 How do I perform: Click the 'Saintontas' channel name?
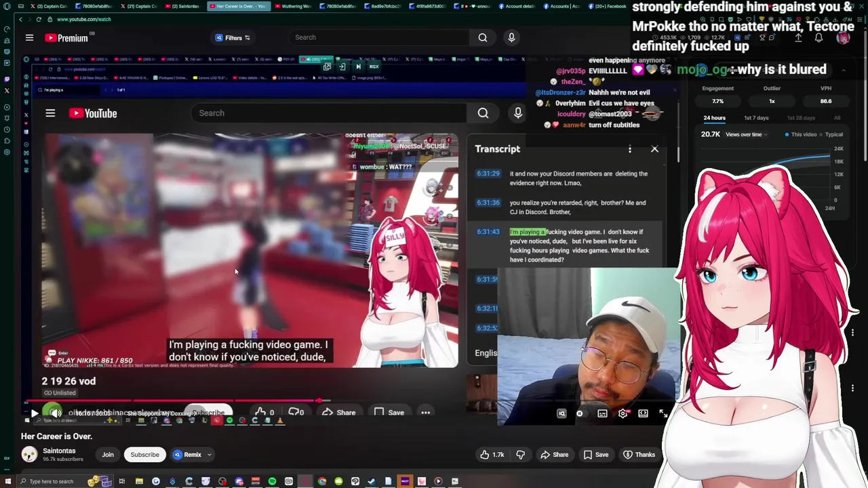tap(59, 451)
